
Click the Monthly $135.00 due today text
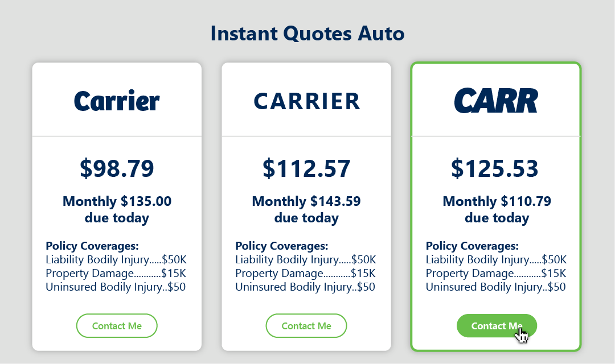click(117, 209)
